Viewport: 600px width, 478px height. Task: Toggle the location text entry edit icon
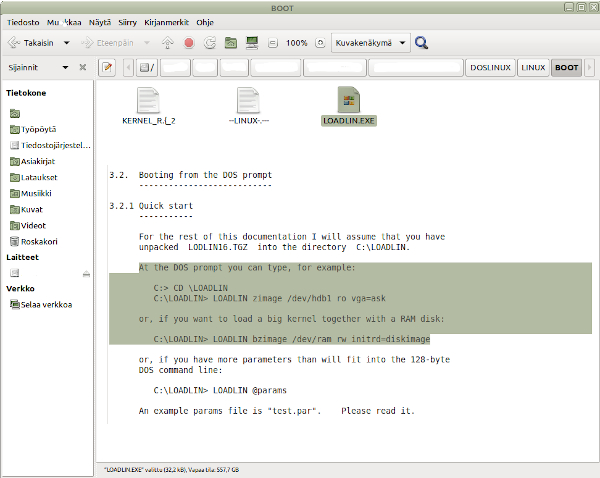point(107,68)
